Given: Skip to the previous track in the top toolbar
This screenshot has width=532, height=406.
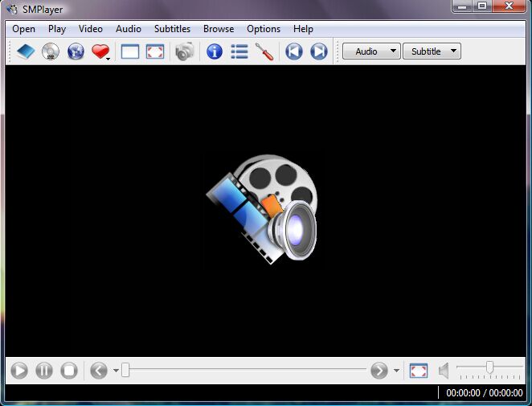Looking at the screenshot, I should [294, 52].
